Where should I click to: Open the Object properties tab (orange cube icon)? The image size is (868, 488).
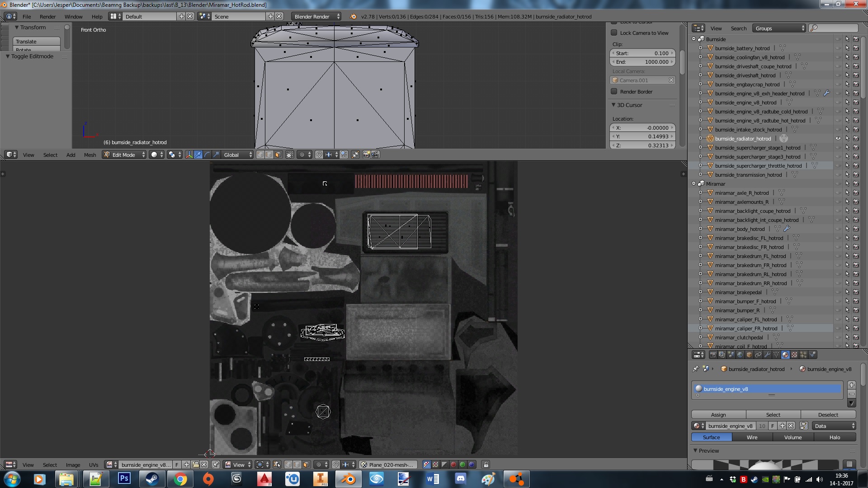(x=749, y=355)
